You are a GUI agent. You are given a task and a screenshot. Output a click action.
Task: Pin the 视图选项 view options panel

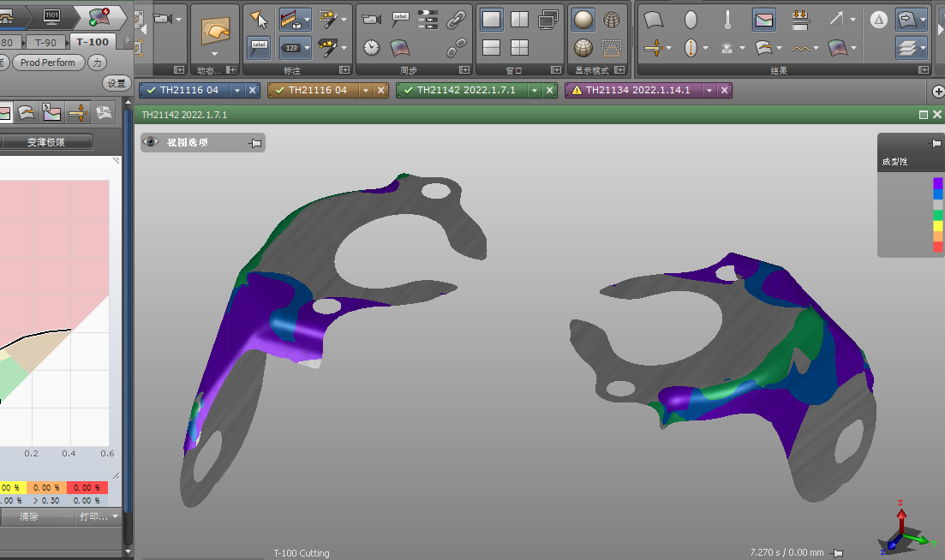coord(255,143)
